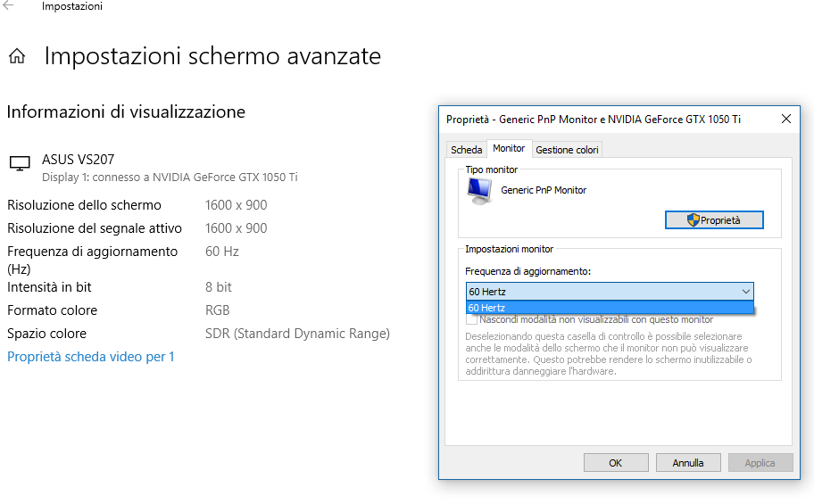
Task: Confirm dialog with OK button
Action: pyautogui.click(x=616, y=462)
